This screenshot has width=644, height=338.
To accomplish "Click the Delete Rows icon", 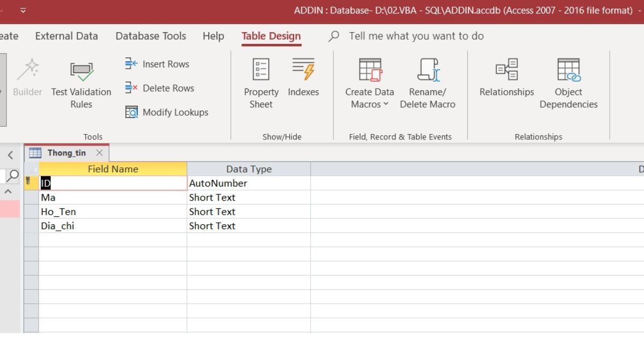I will [131, 88].
